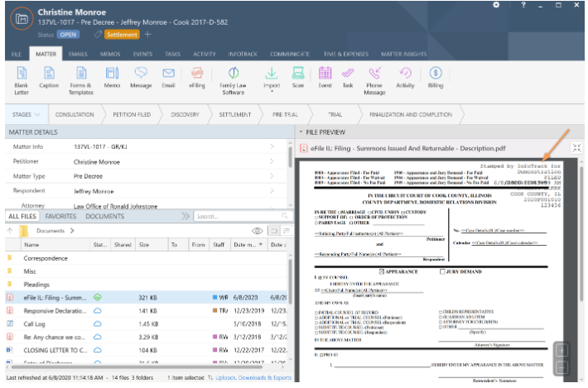Create a new Memo
Screen dimensions: 588x388
(x=112, y=78)
